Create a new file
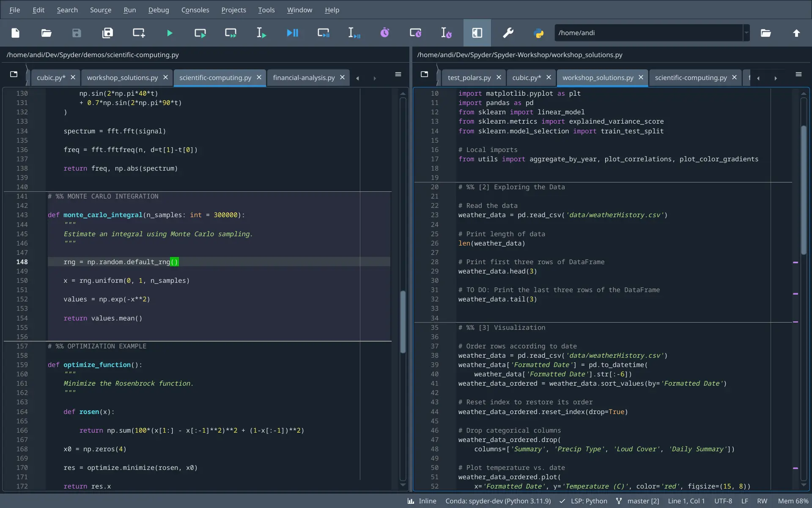The width and height of the screenshot is (812, 508). tap(16, 33)
